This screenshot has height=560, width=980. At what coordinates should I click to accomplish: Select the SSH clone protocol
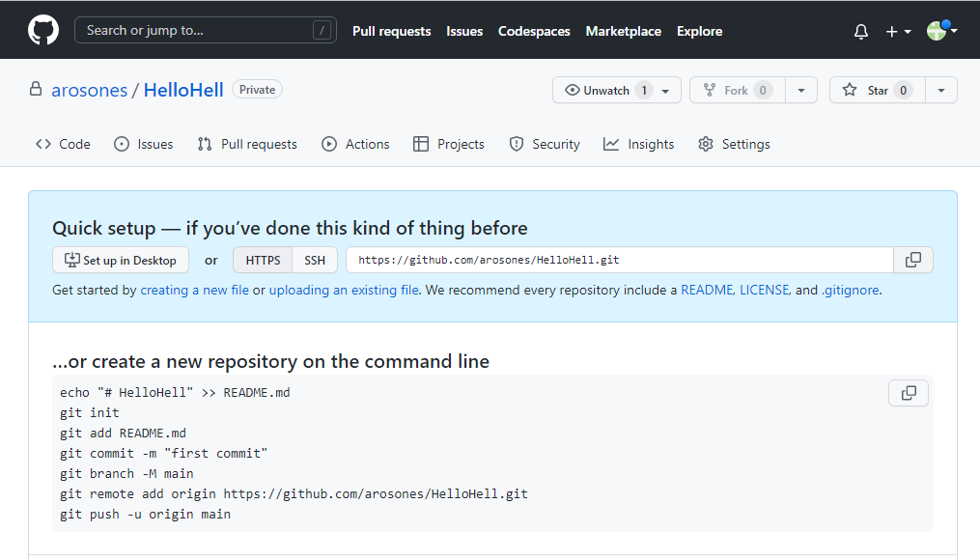315,260
